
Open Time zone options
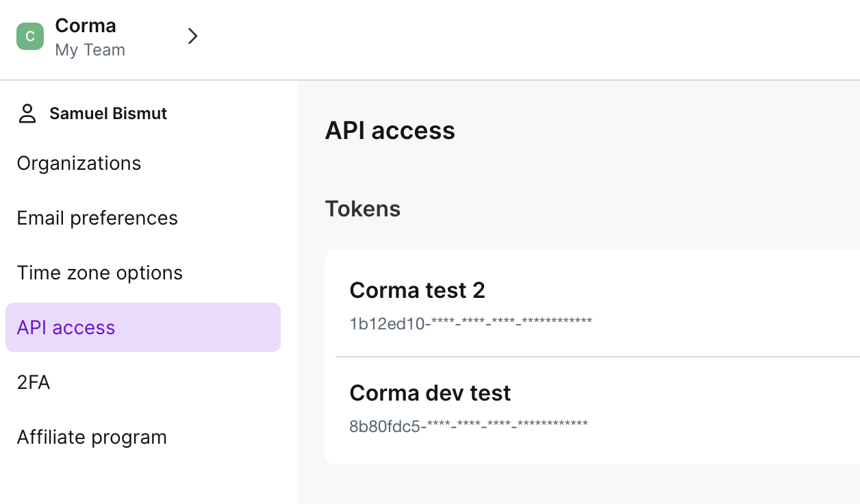[100, 273]
